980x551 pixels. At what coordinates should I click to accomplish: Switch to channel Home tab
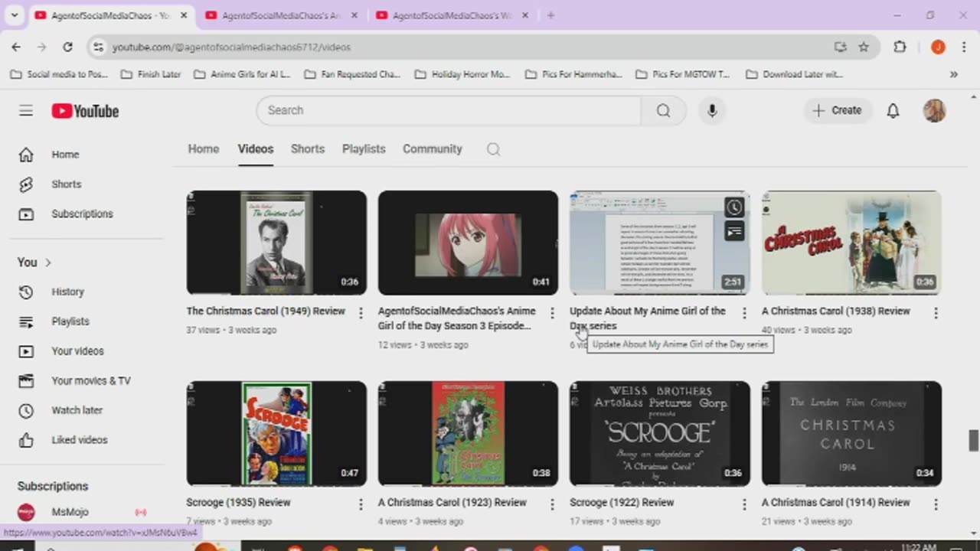tap(204, 149)
